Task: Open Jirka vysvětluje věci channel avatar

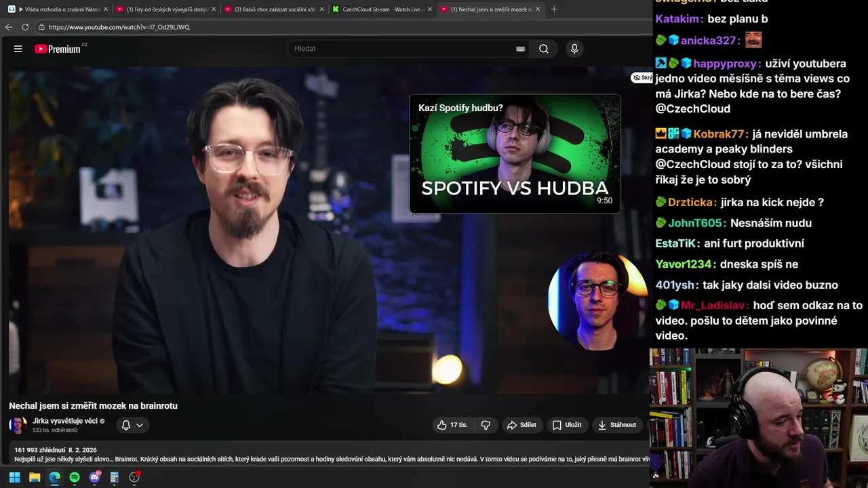Action: [x=18, y=425]
